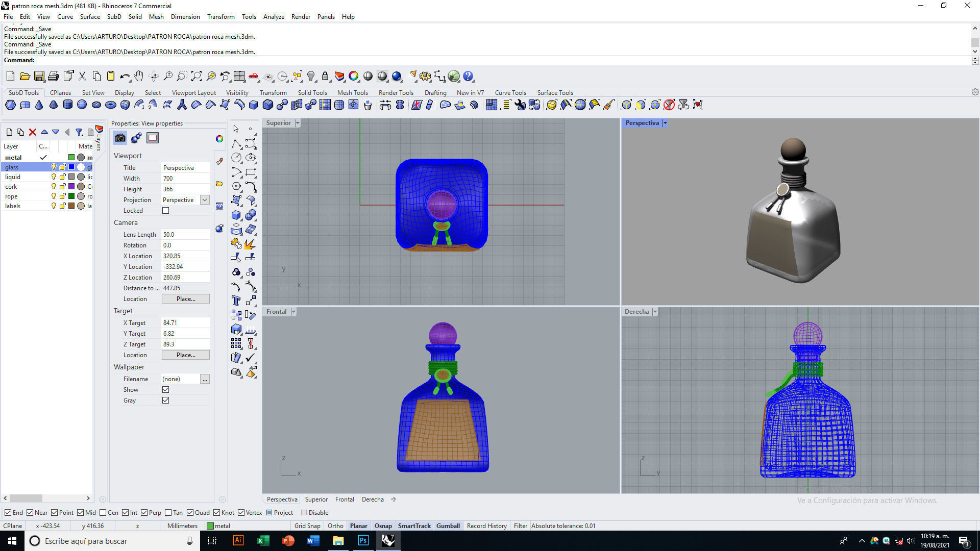Image resolution: width=980 pixels, height=551 pixels.
Task: Enable Cen osnap checkbox
Action: (x=103, y=513)
